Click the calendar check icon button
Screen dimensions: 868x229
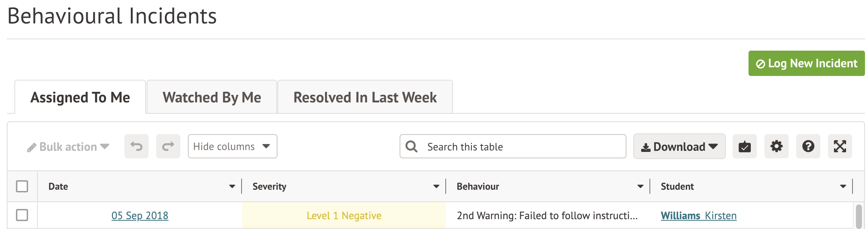coord(744,146)
